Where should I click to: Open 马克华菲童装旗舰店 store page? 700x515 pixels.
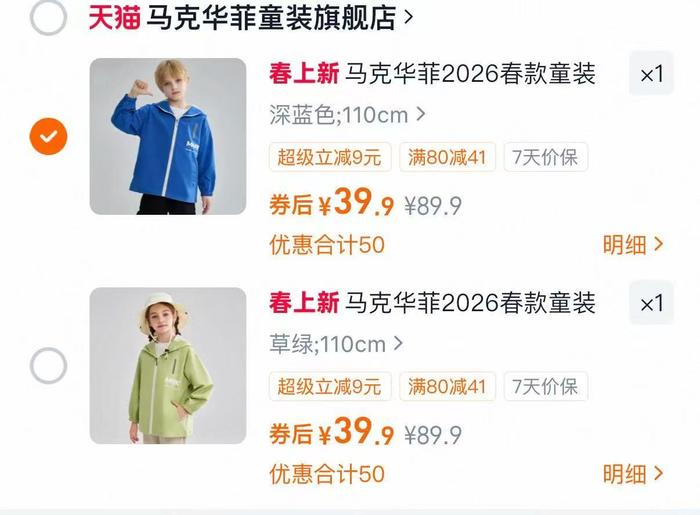[x=279, y=17]
